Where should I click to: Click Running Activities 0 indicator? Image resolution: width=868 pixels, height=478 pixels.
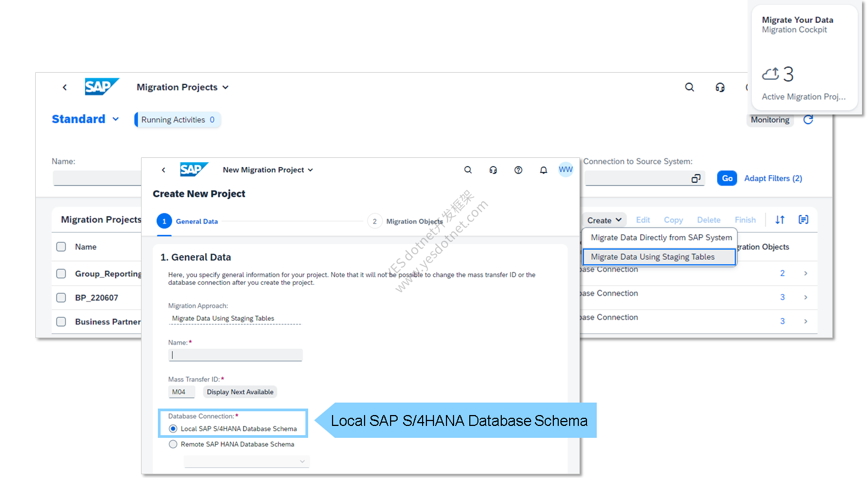(178, 120)
